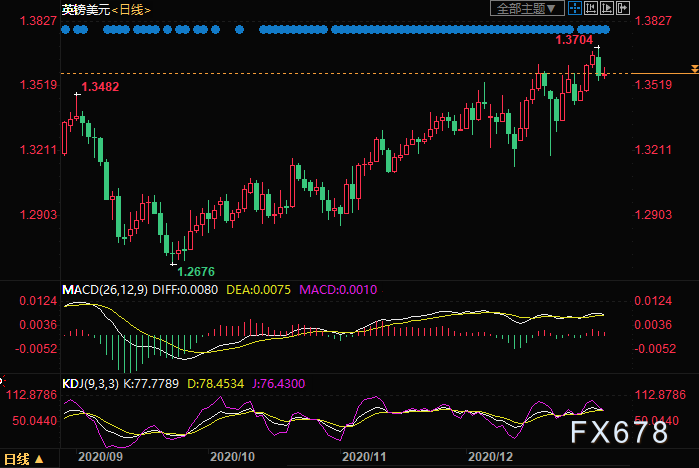This screenshot has height=468, width=699.
Task: Click the MACD(26,12,9) indicator label
Action: pos(102,290)
